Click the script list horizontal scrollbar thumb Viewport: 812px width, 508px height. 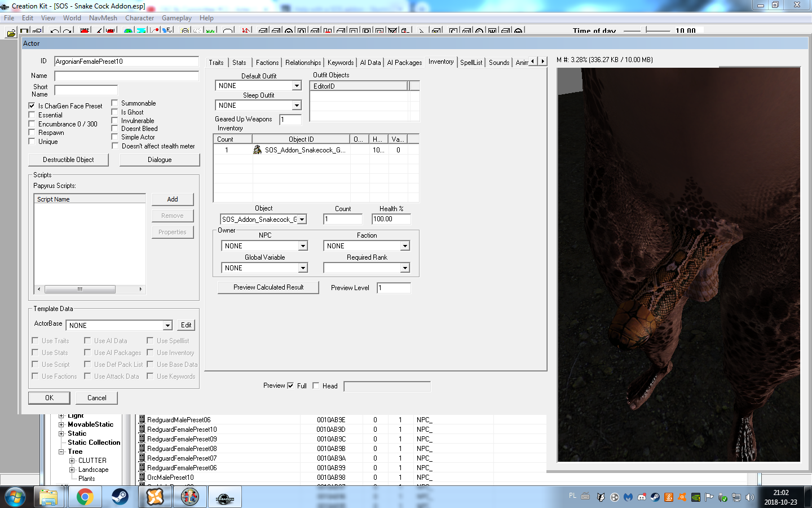point(80,289)
